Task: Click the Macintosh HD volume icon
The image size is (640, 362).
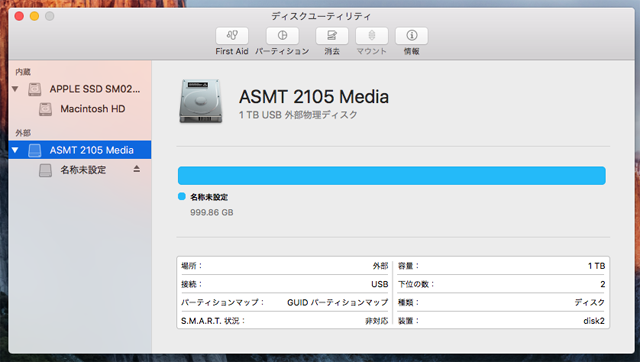Action: click(x=45, y=109)
